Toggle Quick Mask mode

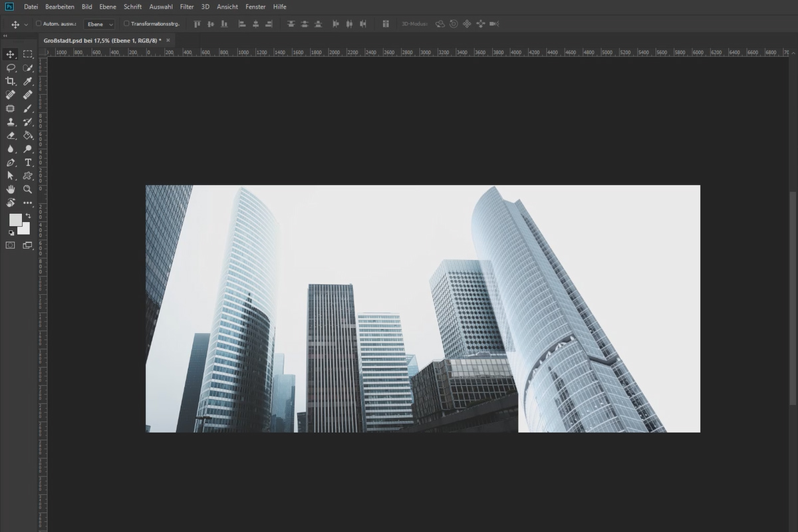[11, 245]
